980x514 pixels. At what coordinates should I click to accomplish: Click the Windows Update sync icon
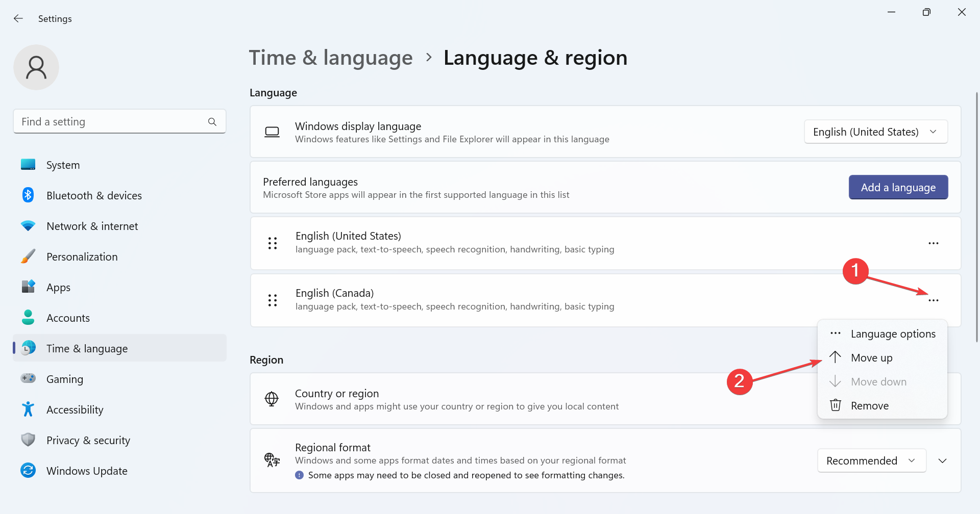click(28, 470)
